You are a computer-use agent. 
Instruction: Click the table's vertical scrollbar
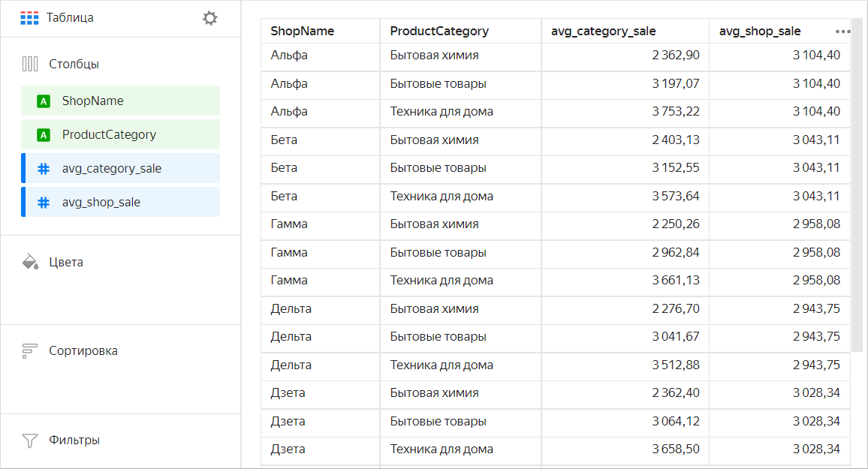point(857,188)
